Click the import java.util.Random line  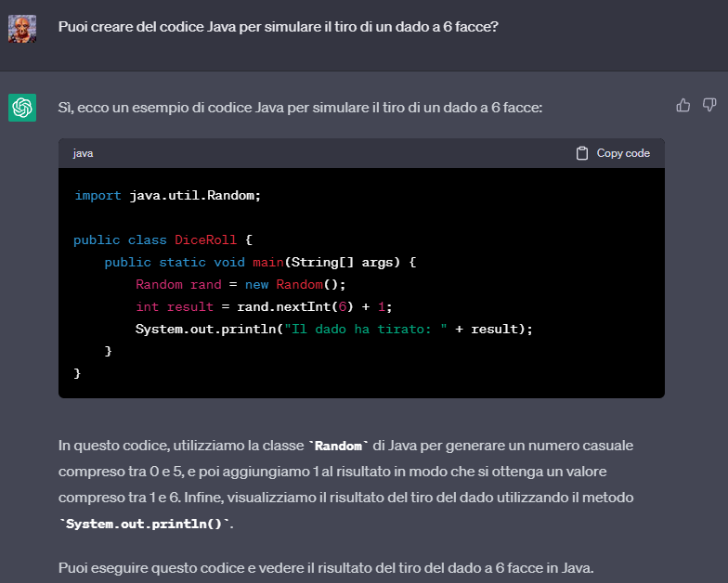click(168, 195)
